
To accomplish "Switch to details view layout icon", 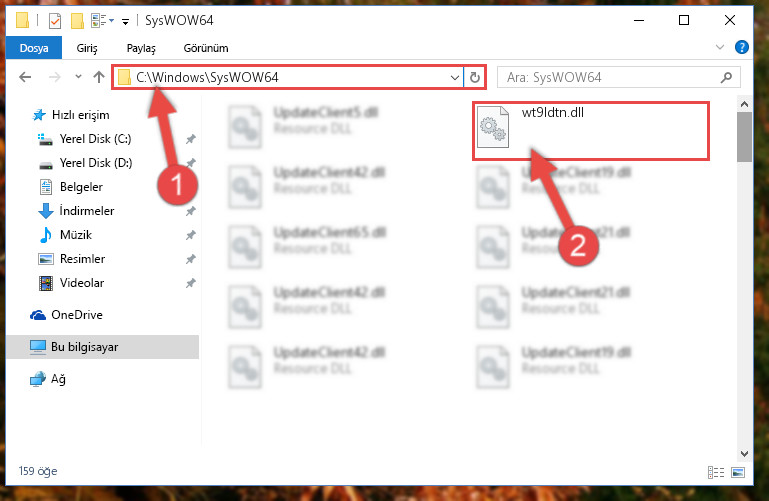I will [716, 472].
